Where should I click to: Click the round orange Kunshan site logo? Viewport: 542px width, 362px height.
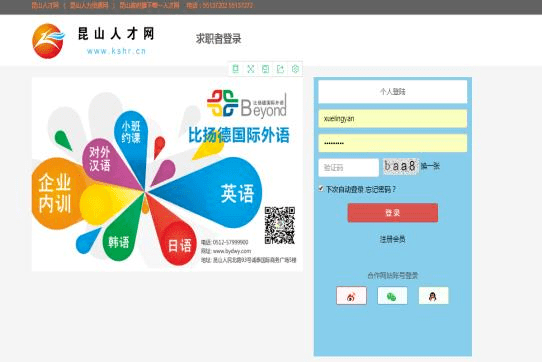coord(48,41)
